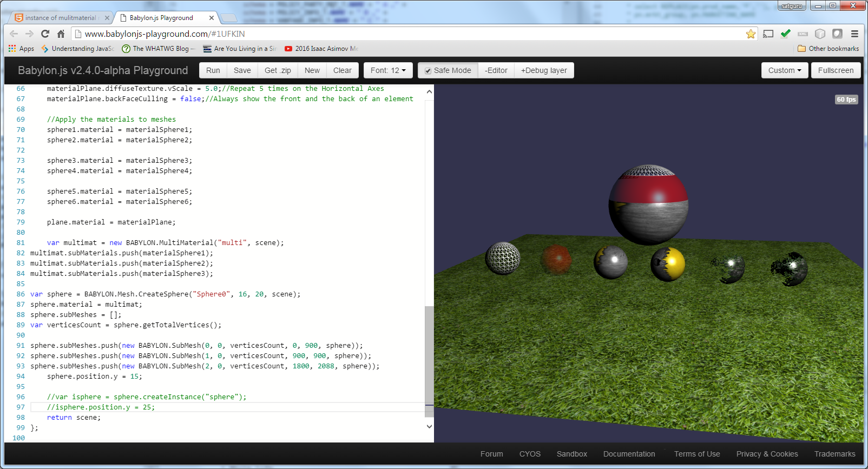Click the gray extension icon next to the checkmark
Screen dimensions: 868x469
click(x=803, y=34)
